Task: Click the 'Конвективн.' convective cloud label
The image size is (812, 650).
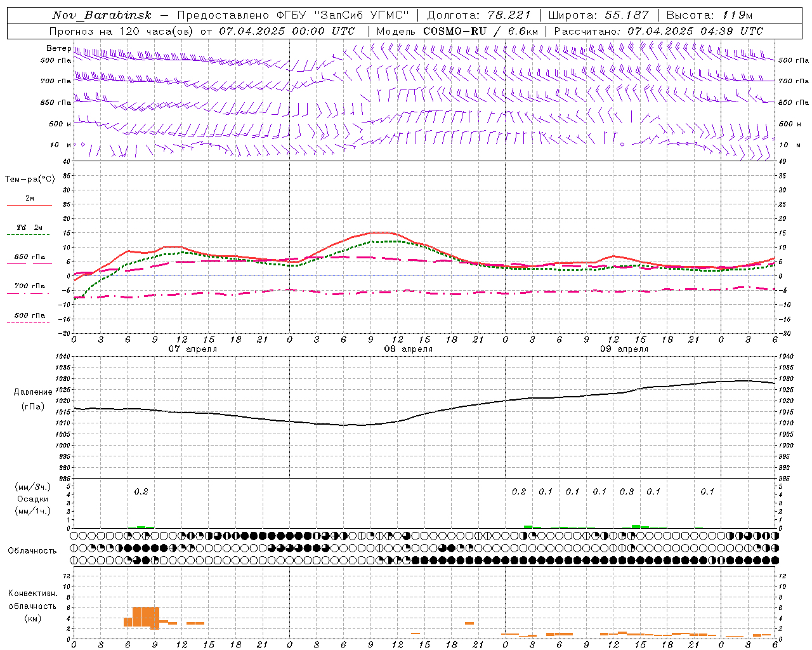Action: tap(32, 594)
